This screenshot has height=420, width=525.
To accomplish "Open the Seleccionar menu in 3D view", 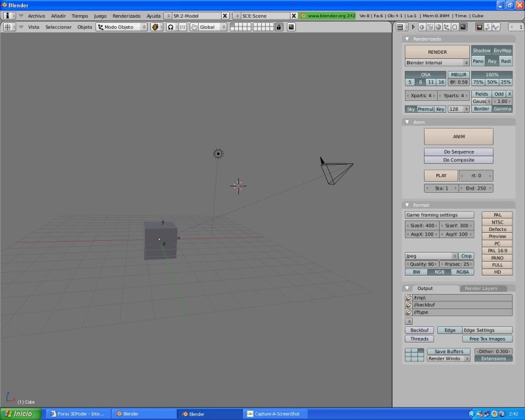I will point(58,27).
